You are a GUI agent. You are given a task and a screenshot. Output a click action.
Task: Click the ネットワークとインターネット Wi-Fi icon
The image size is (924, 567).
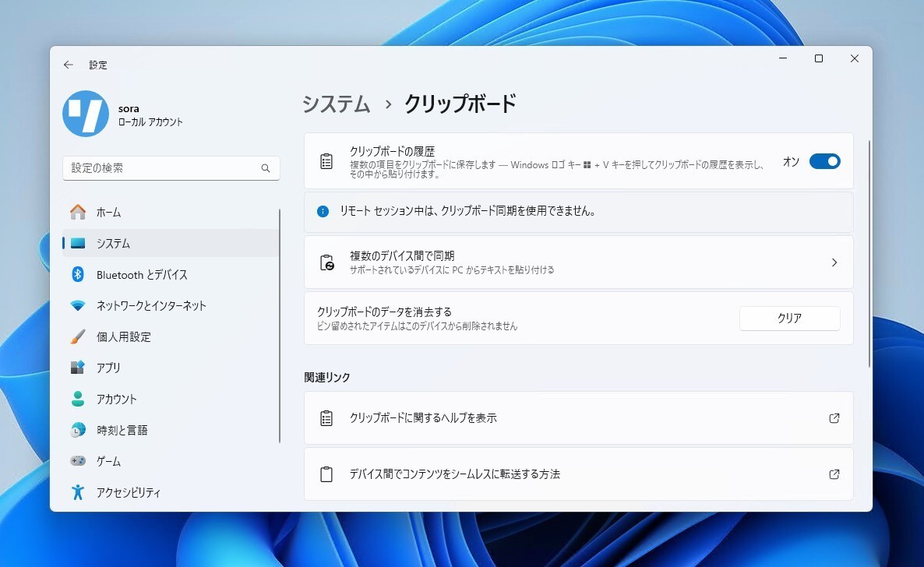coord(78,306)
